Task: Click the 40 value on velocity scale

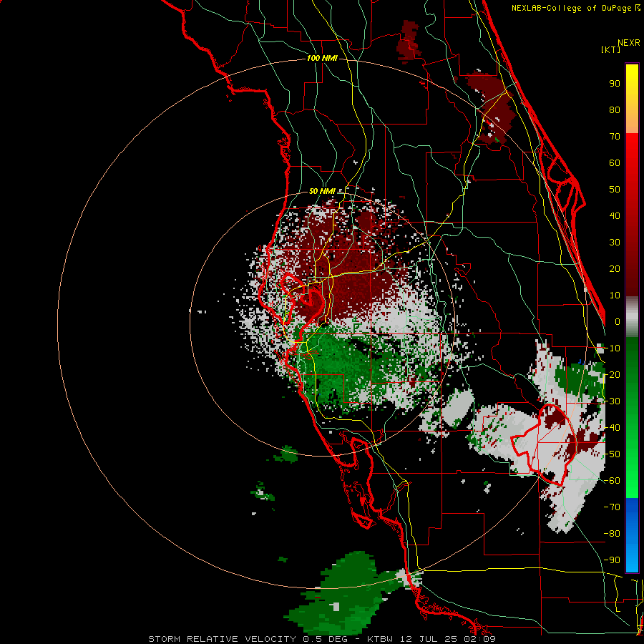Action: point(615,216)
